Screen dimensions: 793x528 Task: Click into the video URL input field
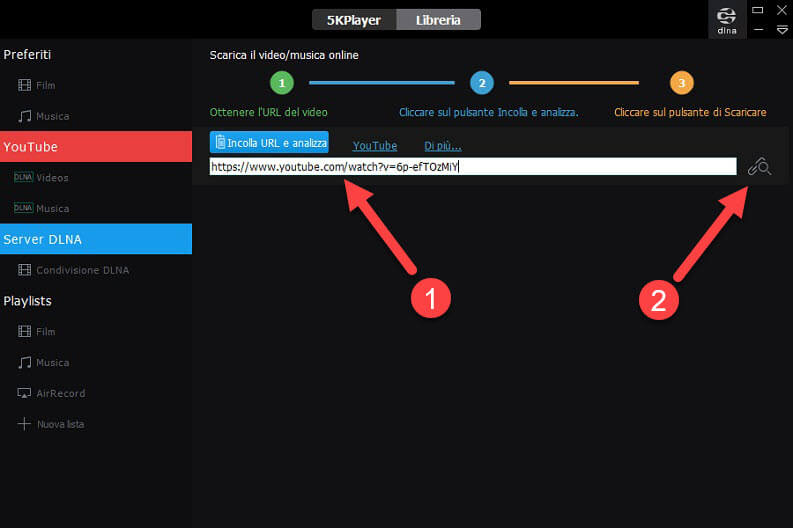(473, 166)
